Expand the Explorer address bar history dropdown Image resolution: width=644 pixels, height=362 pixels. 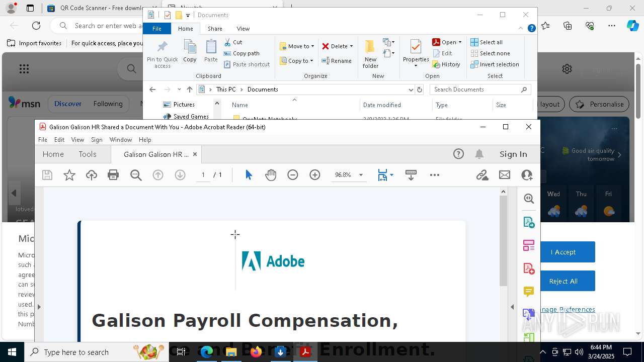(411, 89)
